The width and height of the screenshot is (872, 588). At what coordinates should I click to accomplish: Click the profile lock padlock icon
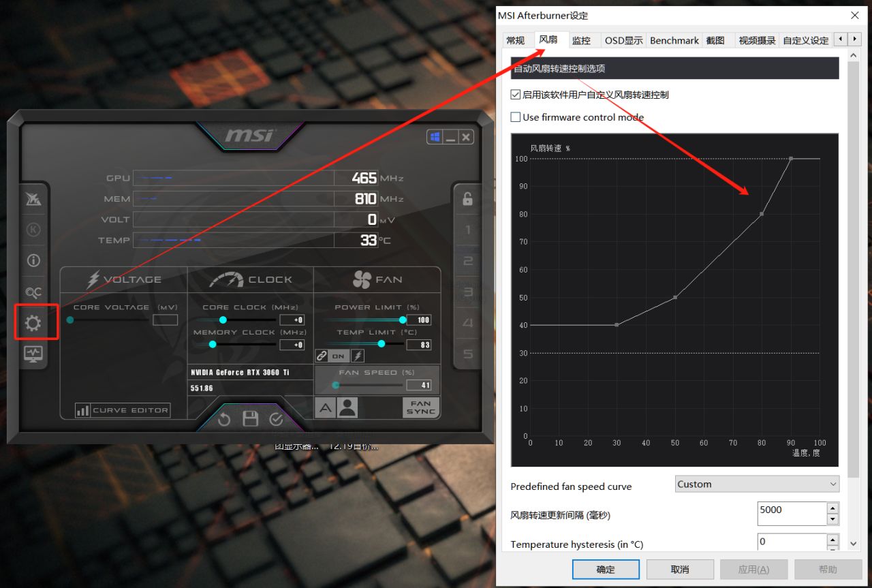click(467, 199)
